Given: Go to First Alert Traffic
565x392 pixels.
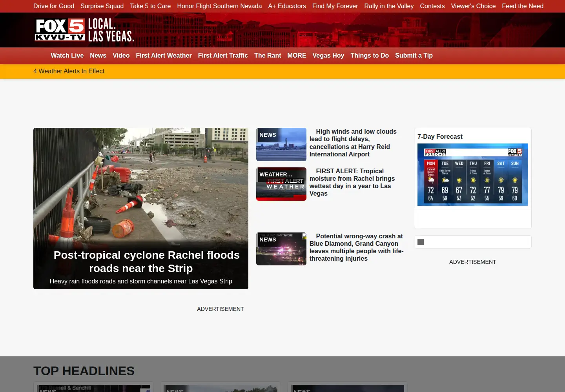Looking at the screenshot, I should [223, 56].
